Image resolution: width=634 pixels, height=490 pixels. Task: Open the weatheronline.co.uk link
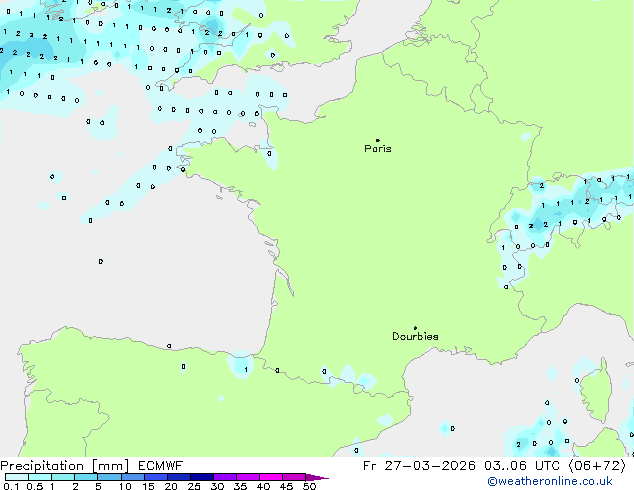[x=550, y=481]
